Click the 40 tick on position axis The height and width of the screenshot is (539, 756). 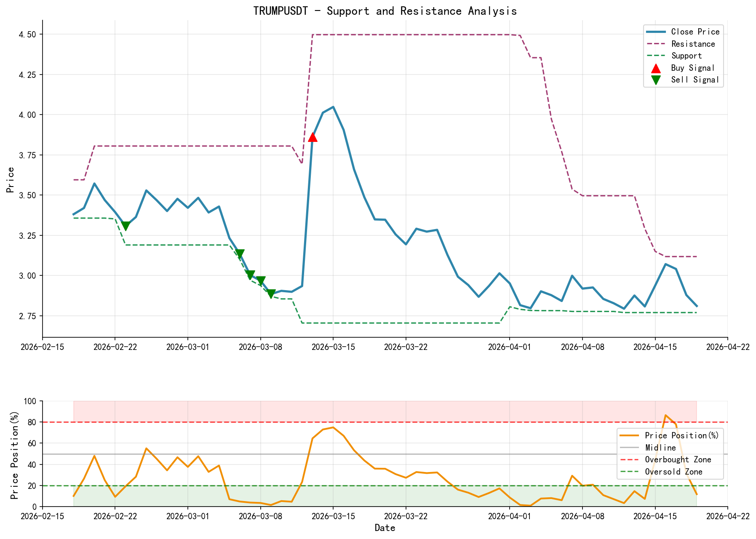[x=32, y=464]
